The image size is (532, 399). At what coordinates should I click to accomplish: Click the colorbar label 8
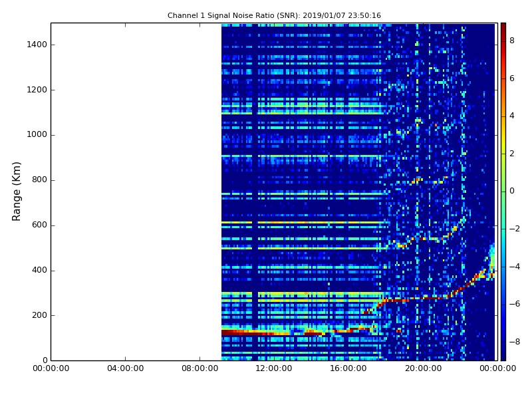(512, 41)
